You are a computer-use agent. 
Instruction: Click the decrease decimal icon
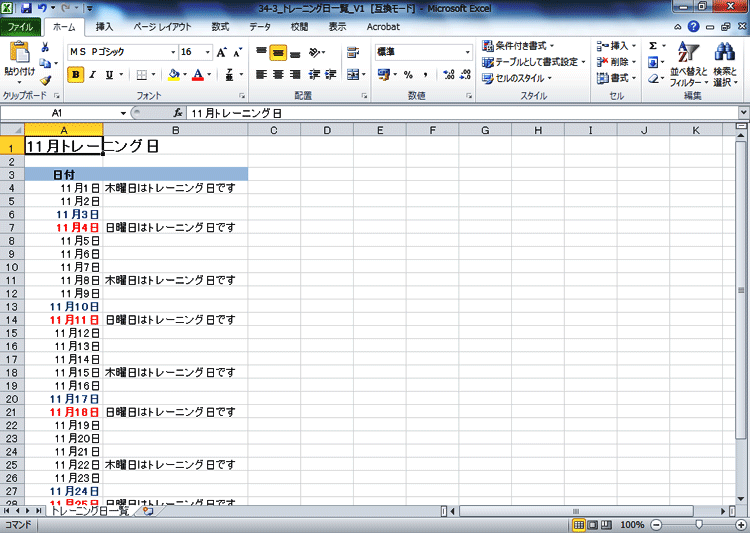point(465,75)
